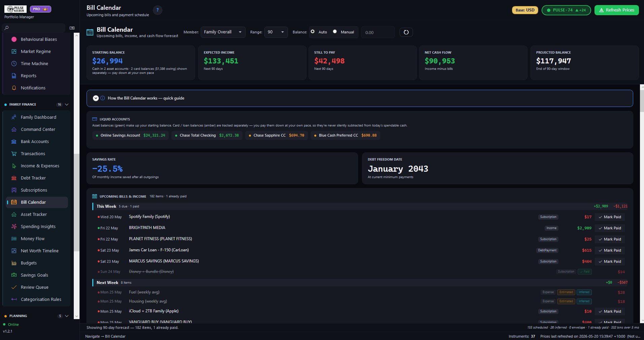
Task: Click the Refresh Prices button
Action: click(x=616, y=10)
